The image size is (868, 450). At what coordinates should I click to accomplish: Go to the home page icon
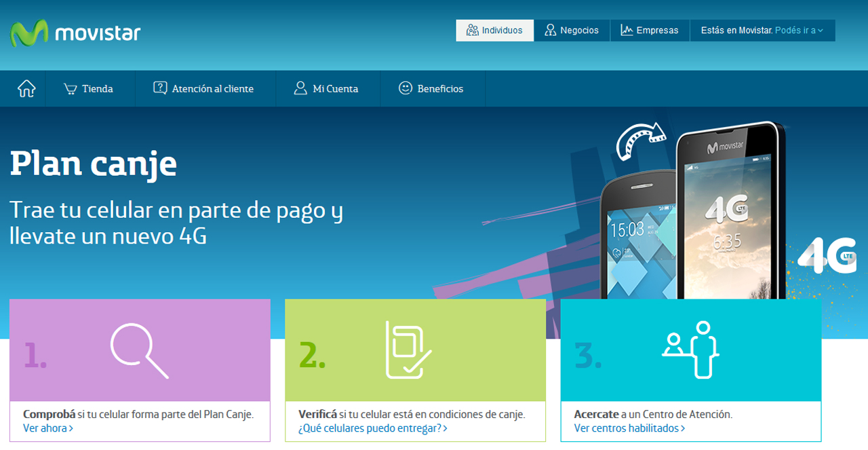pyautogui.click(x=26, y=89)
